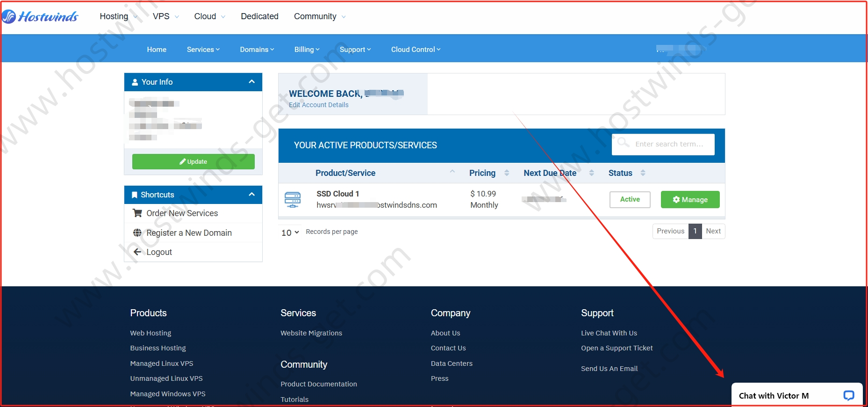Collapse the Shortcuts panel
Screen dimensions: 868x407
click(251, 195)
